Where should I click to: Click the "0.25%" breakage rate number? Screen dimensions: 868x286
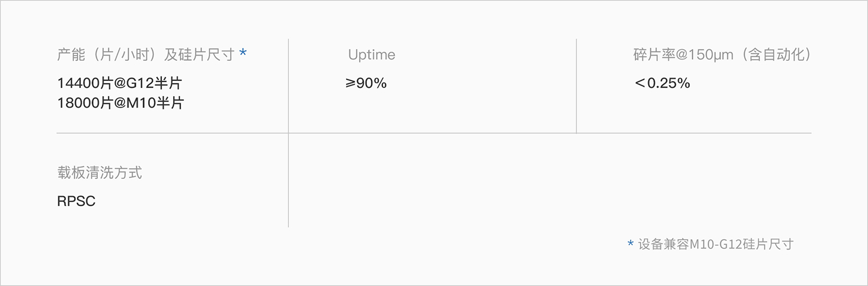pos(668,83)
